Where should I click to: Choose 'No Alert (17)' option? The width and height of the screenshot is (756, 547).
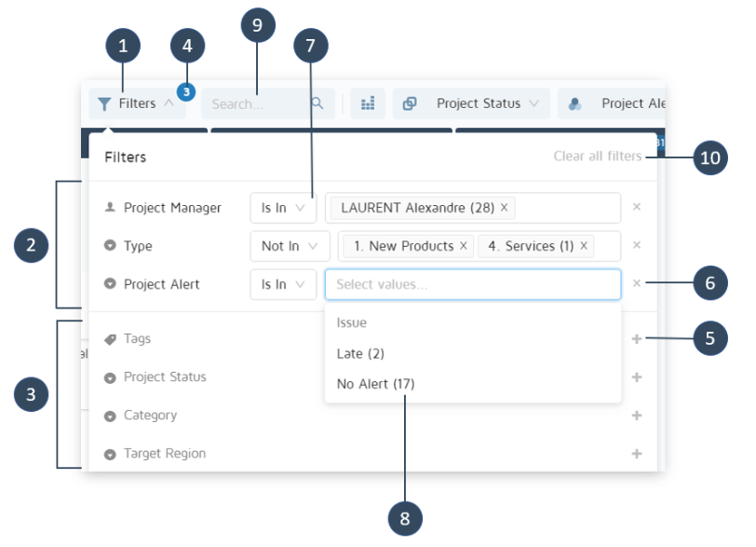coord(375,384)
